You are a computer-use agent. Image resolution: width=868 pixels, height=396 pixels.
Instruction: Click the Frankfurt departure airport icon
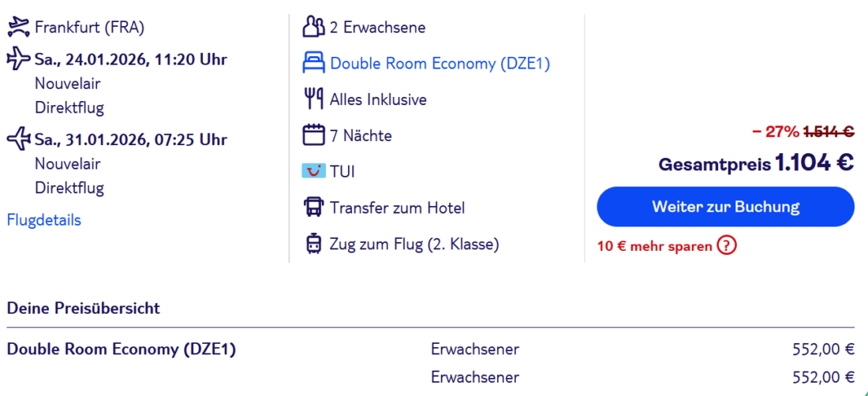coord(18,28)
